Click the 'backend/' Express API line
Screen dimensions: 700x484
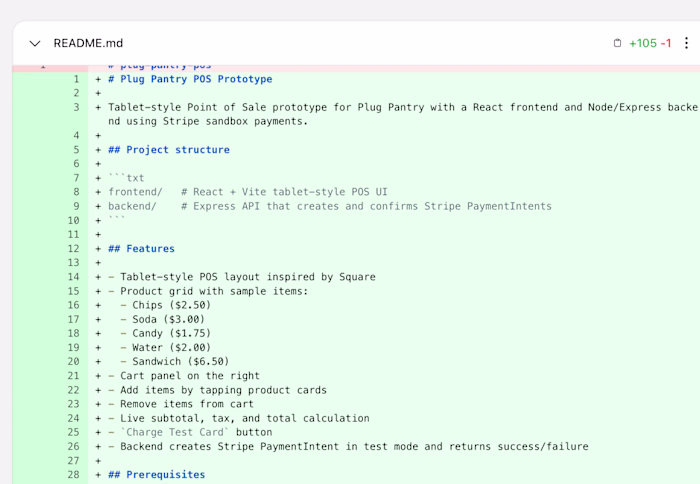(330, 207)
